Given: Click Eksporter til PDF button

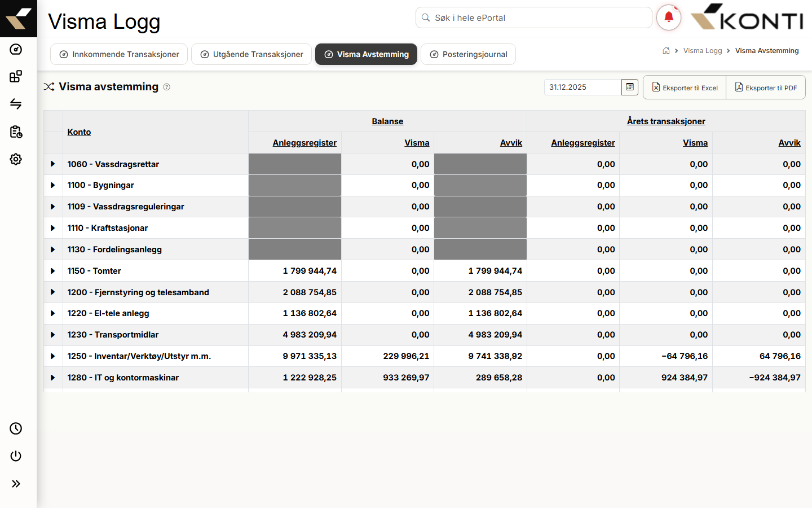Looking at the screenshot, I should click(x=766, y=87).
